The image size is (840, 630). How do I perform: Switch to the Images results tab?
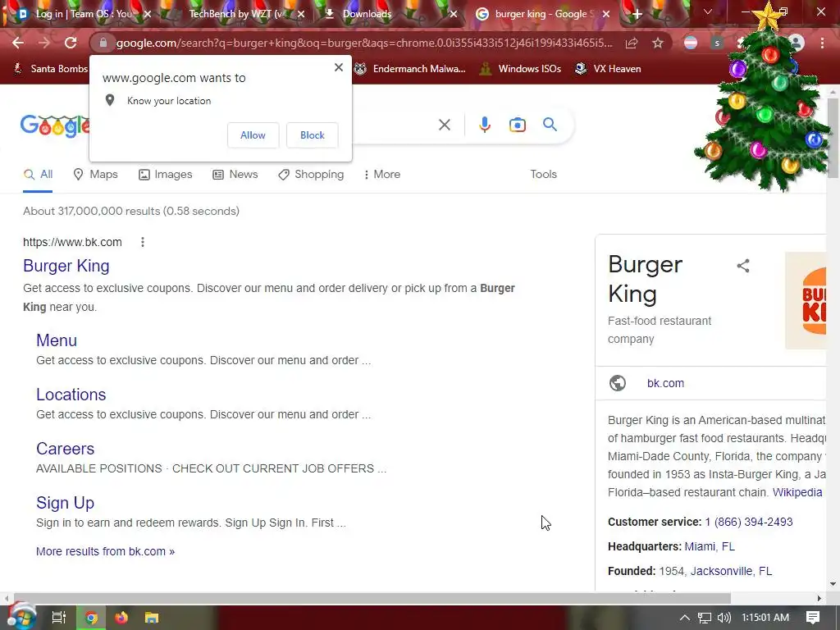point(165,174)
